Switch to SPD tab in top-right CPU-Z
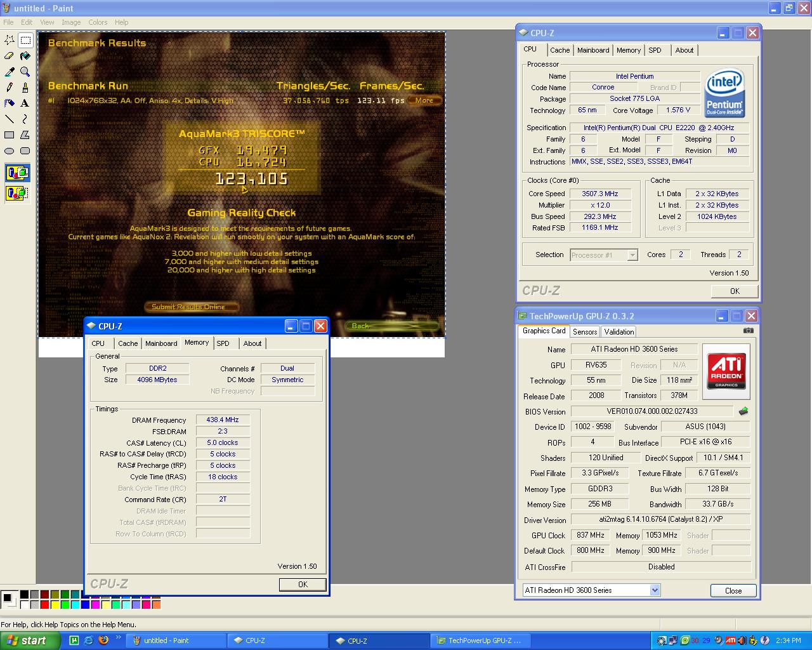 coord(655,50)
